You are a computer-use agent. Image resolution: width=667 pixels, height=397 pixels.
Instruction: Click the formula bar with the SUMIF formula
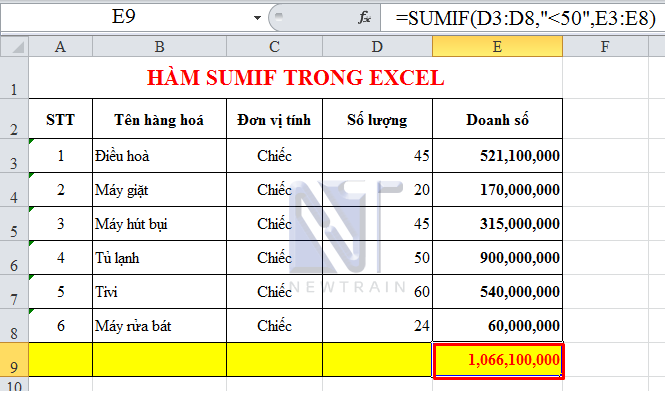click(x=524, y=18)
